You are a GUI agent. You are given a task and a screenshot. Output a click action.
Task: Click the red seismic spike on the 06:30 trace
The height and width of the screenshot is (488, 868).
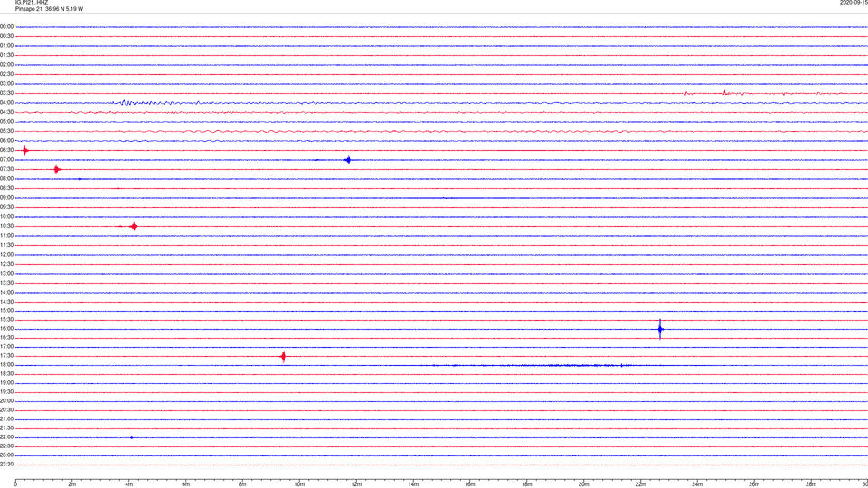tap(25, 151)
